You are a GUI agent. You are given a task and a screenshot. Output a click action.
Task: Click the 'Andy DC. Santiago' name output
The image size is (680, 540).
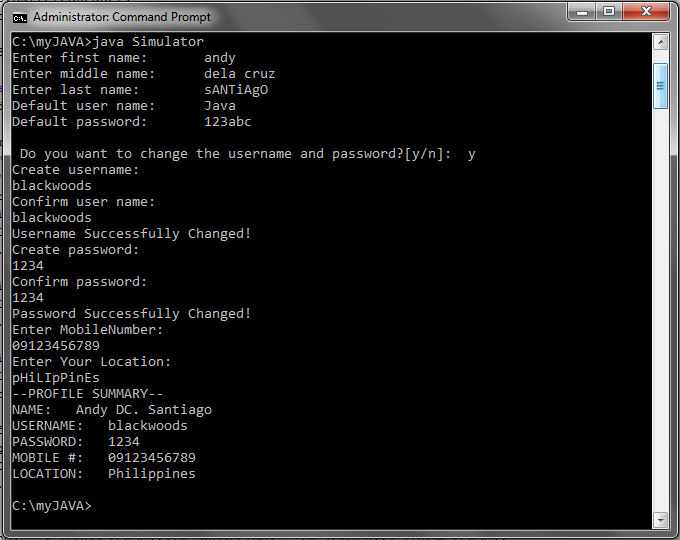tap(144, 410)
